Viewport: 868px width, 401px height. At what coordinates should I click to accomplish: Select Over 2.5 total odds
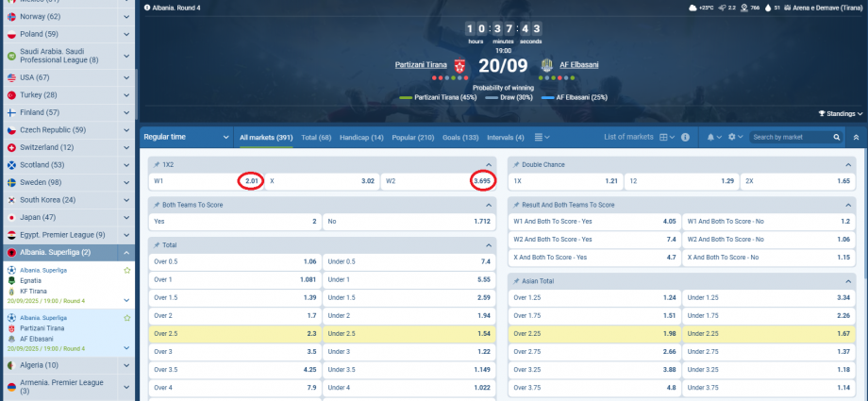[235, 334]
